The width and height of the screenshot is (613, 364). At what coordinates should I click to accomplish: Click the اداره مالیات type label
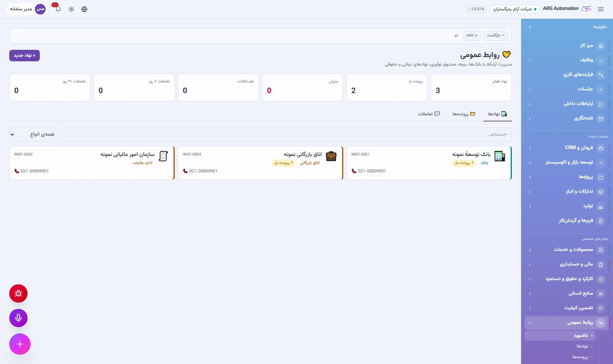[x=143, y=163]
